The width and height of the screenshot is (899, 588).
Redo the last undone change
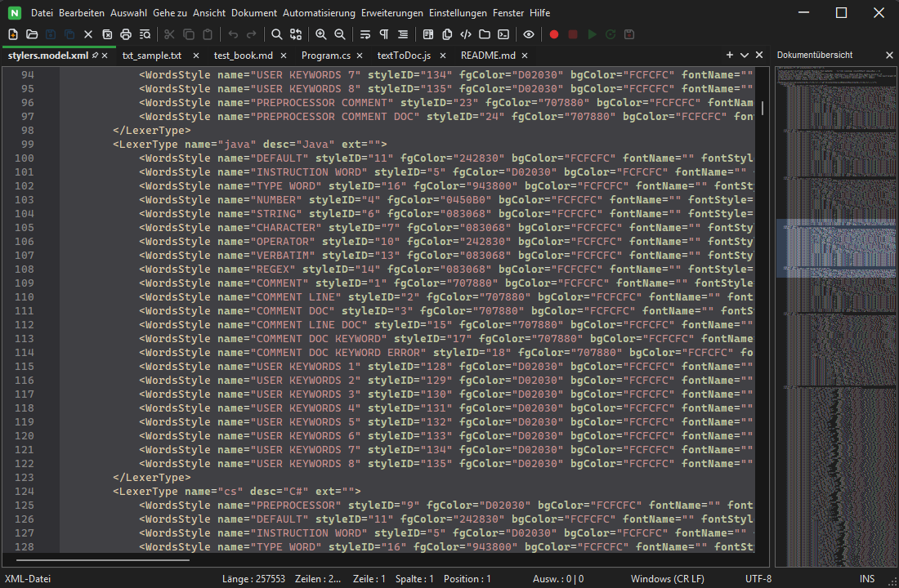(x=251, y=34)
